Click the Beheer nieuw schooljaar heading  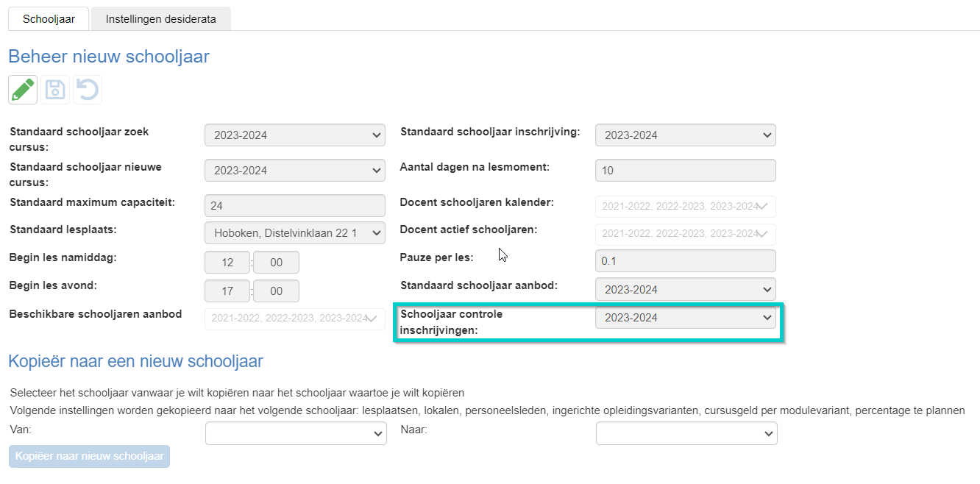click(x=109, y=57)
